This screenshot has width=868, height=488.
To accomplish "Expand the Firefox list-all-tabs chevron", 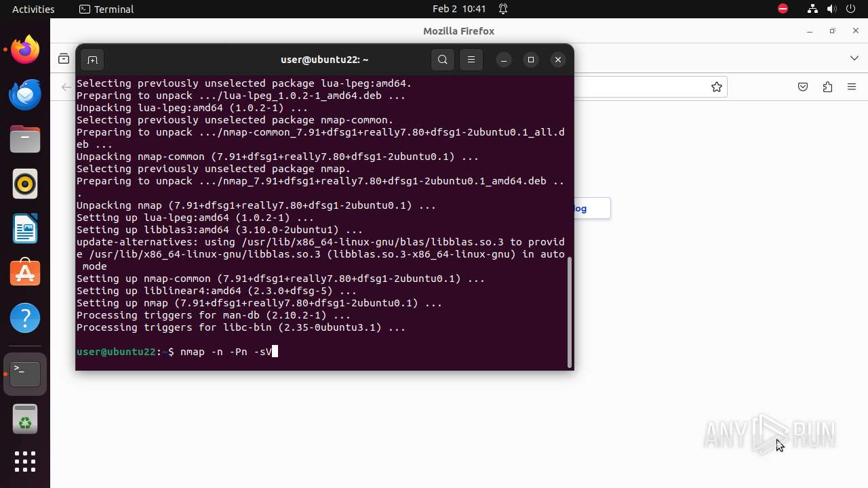I will (854, 58).
